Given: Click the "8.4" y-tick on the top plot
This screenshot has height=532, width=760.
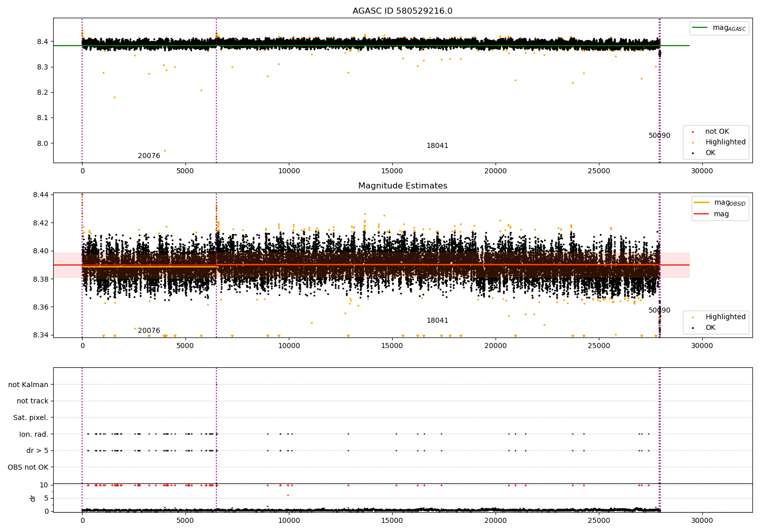Looking at the screenshot, I should (43, 42).
